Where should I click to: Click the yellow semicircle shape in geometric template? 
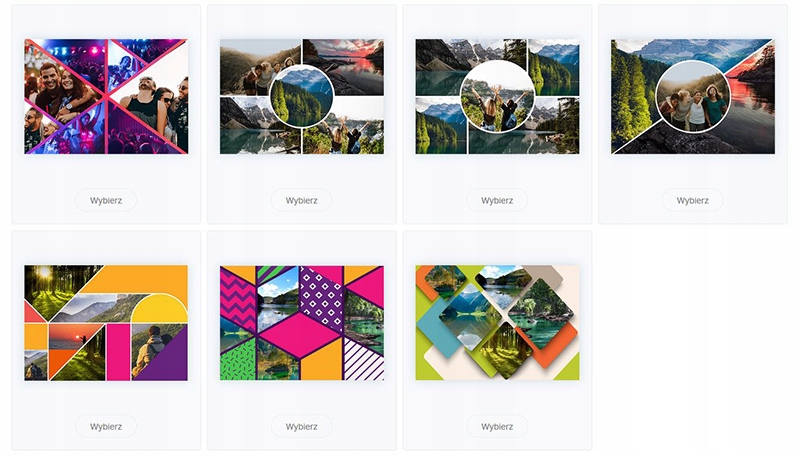pos(160,309)
